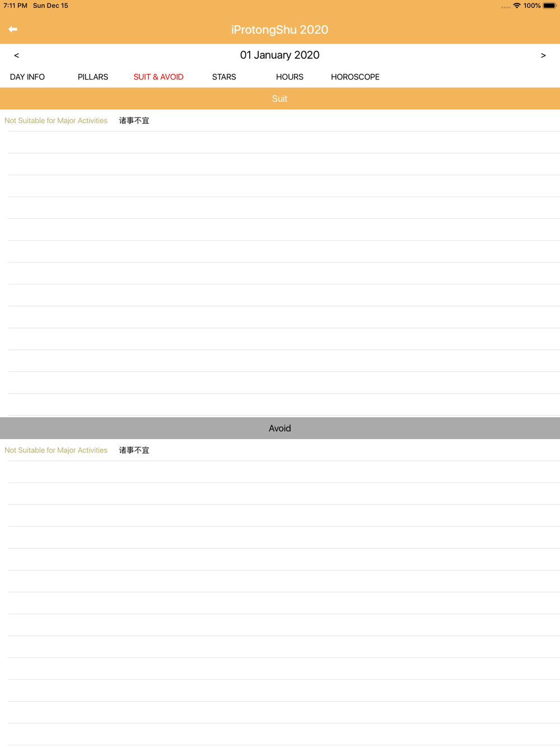The height and width of the screenshot is (747, 560).
Task: Tap the 诸事不宜 text in Suit section
Action: coord(134,120)
